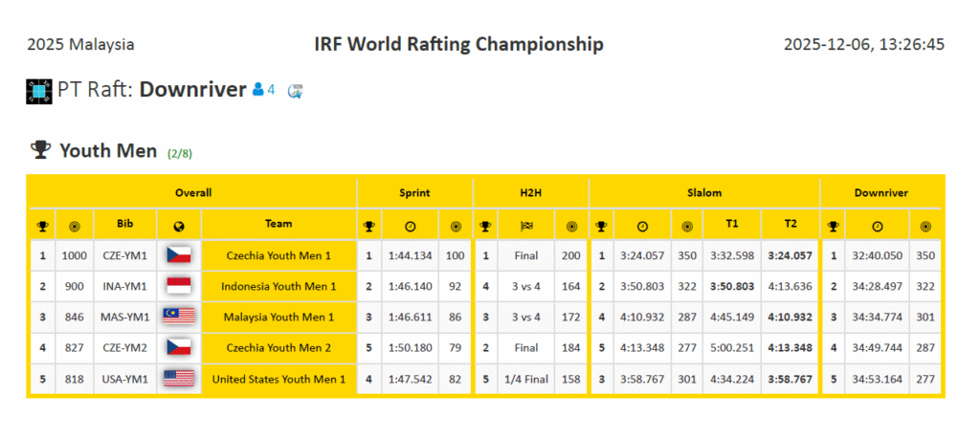Click the Bib column header
The width and height of the screenshot is (980, 439).
(x=125, y=224)
